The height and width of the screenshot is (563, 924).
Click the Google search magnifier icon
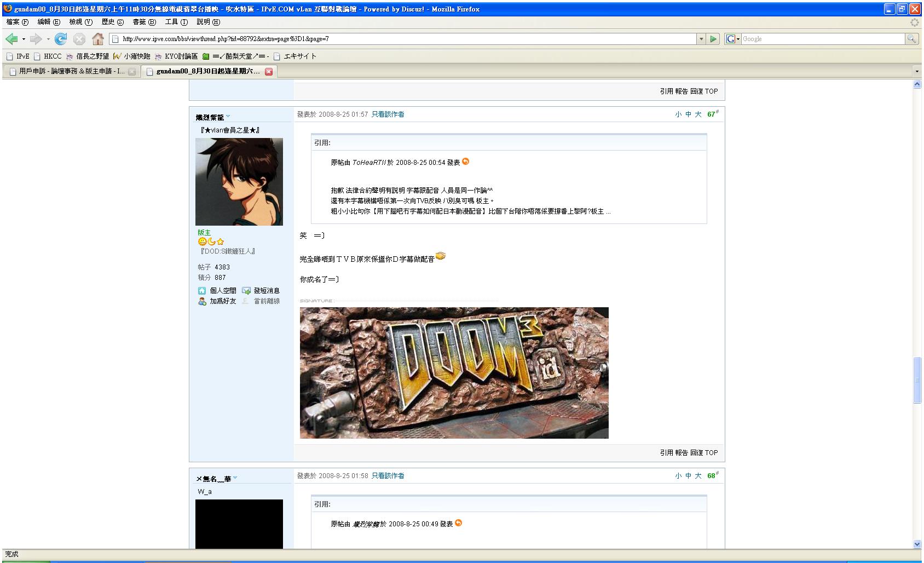[x=911, y=39]
